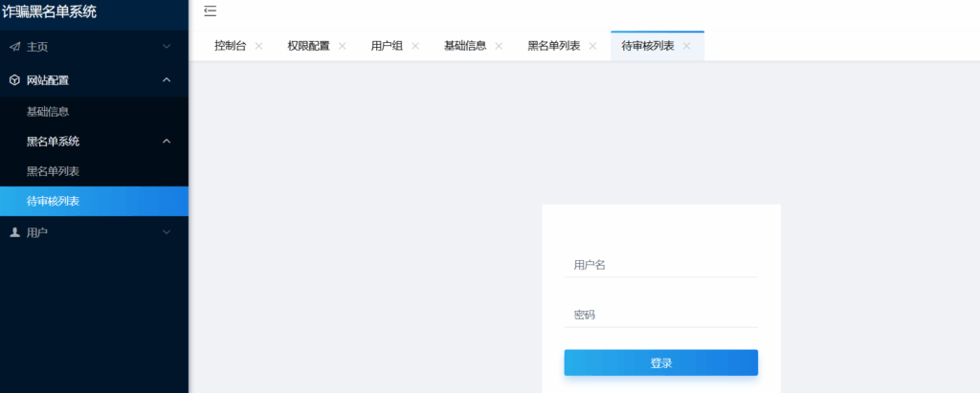Focus the 密码 input field
Screen dimensions: 980x393
click(x=660, y=315)
